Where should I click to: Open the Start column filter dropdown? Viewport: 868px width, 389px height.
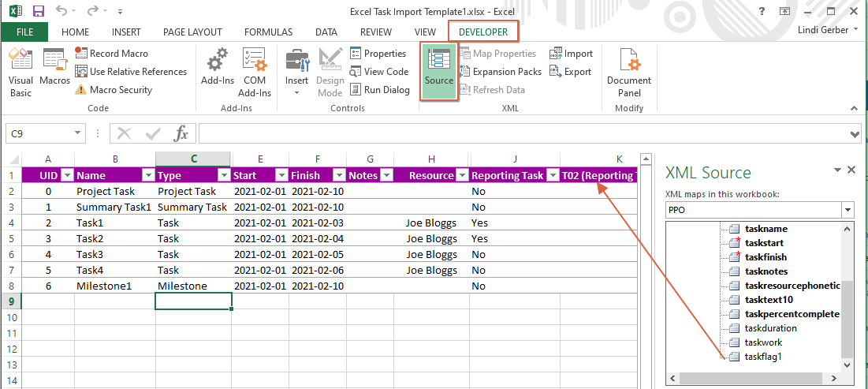pyautogui.click(x=281, y=175)
